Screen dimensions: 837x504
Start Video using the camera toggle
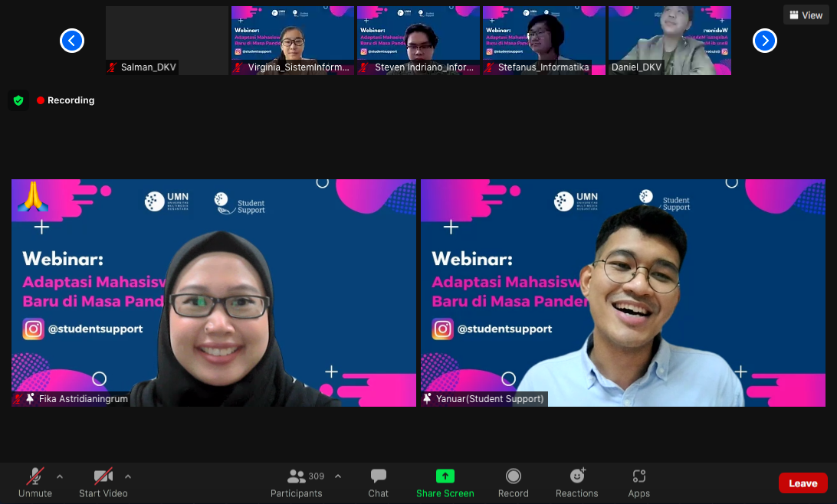point(103,483)
